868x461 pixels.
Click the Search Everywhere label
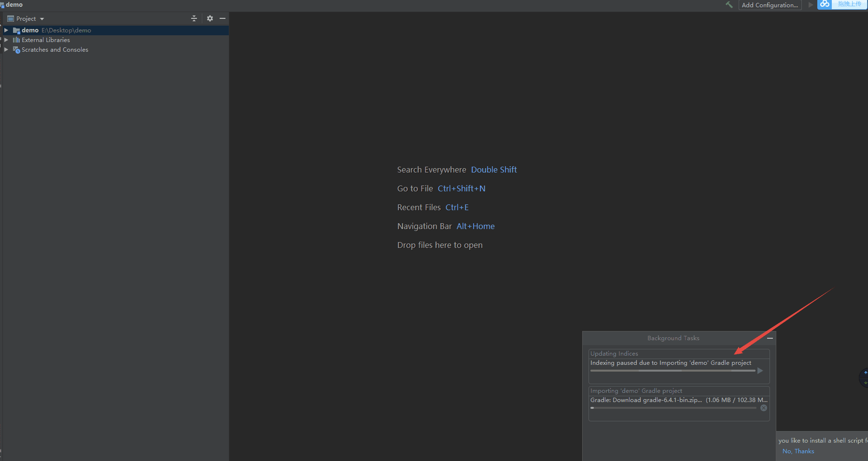(432, 170)
